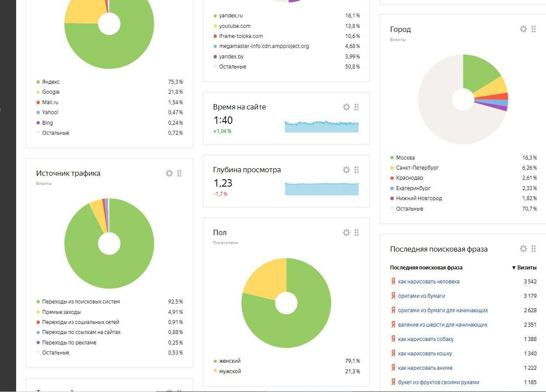Select Переходы по ссылкам на сайтах entry
The height and width of the screenshot is (392, 546).
point(81,332)
